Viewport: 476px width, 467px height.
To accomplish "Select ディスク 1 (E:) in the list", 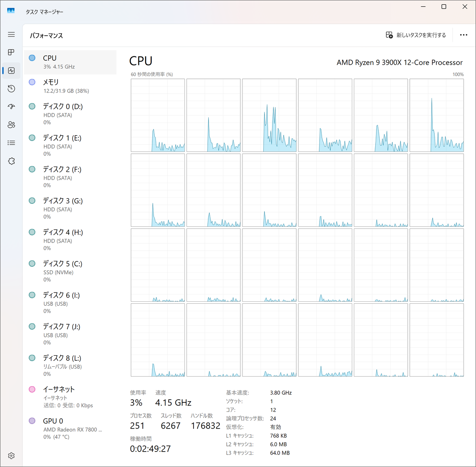I will [70, 145].
